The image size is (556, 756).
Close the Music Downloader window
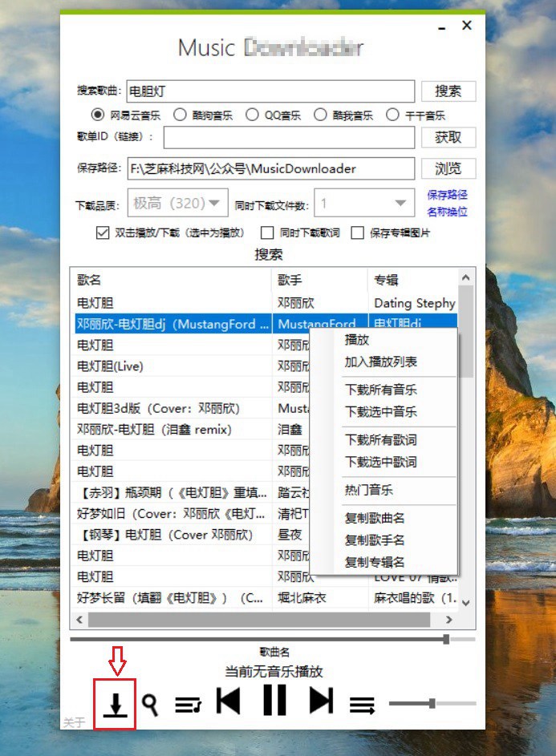467,25
